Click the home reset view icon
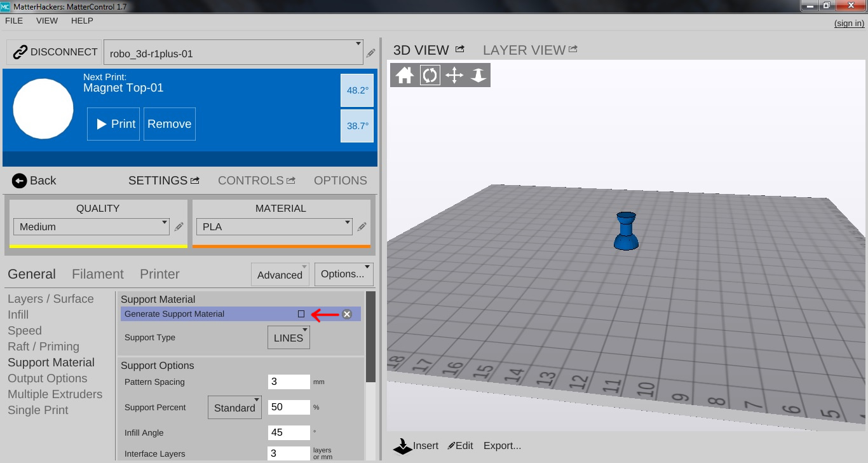Screen dimensions: 868x463 pyautogui.click(x=404, y=76)
